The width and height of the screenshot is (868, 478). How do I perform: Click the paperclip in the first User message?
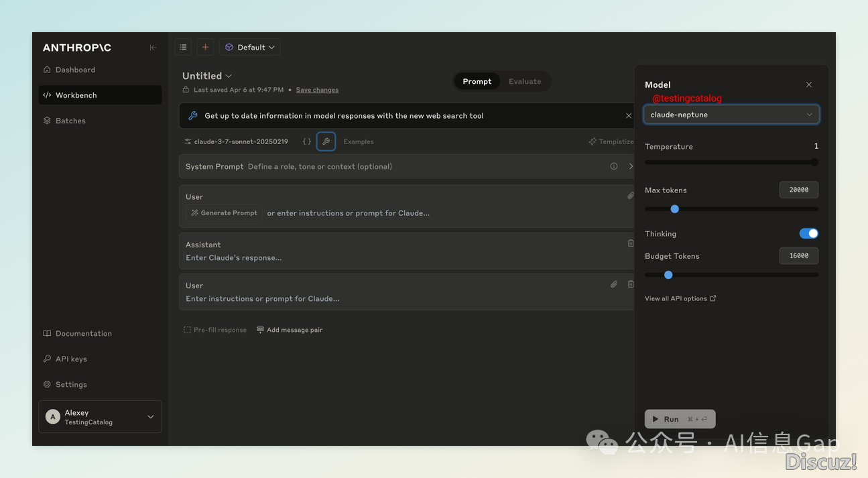coord(630,196)
